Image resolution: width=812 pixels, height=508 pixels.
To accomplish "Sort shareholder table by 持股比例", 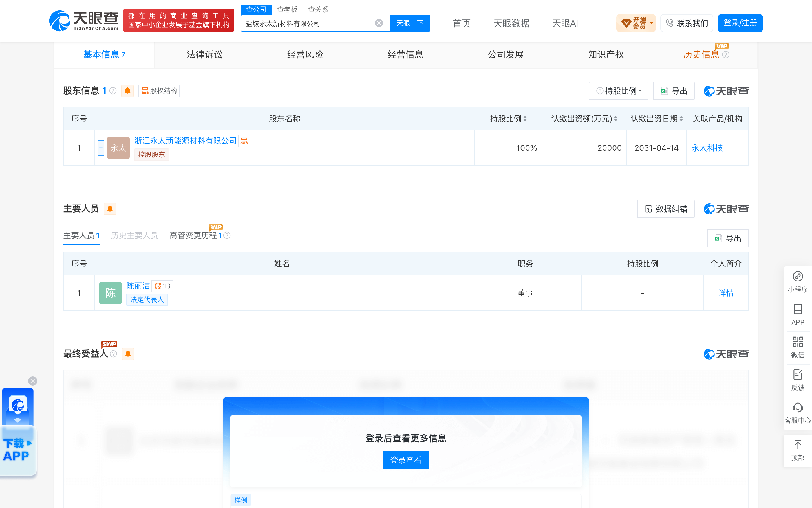I will tap(525, 119).
